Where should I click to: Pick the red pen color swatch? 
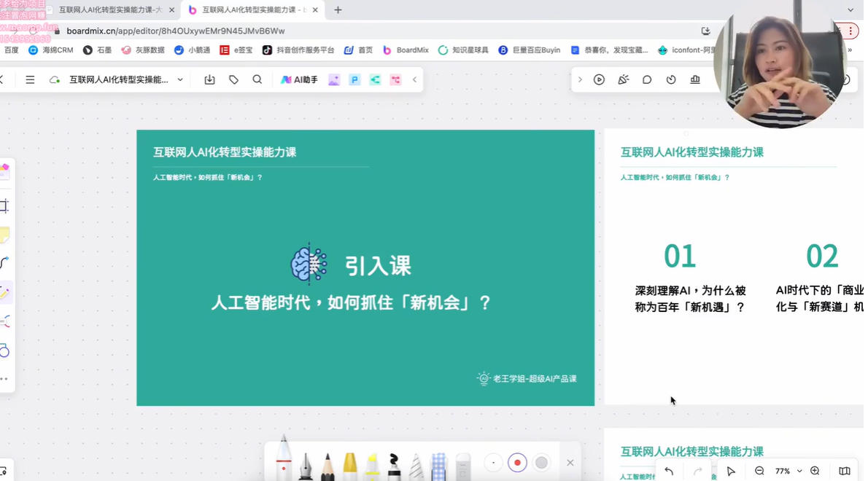pos(517,463)
